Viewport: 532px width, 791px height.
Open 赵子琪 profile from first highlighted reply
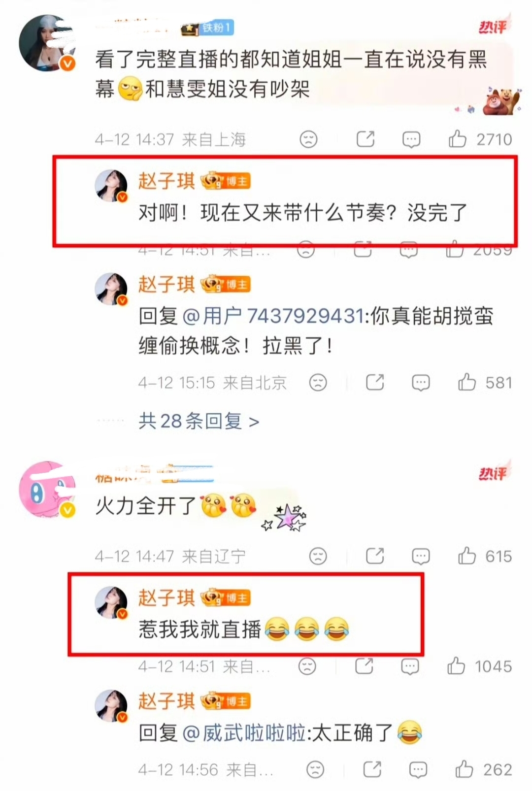click(x=166, y=181)
